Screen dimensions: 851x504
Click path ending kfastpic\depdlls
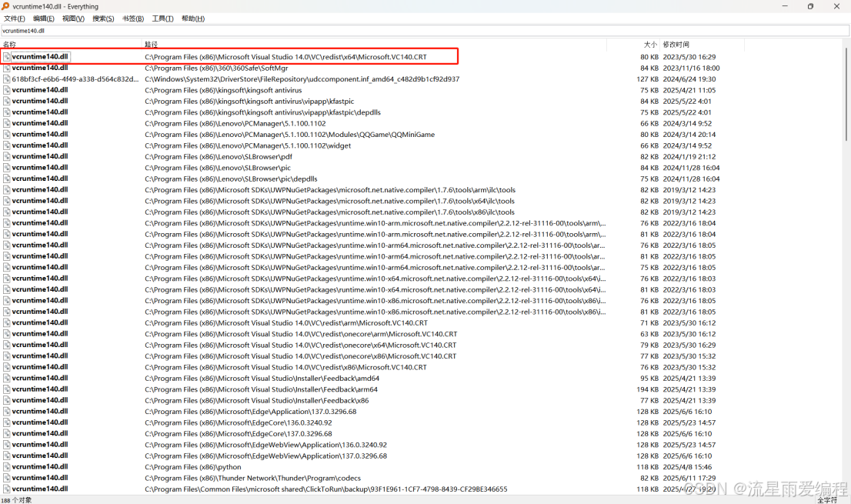coord(262,112)
